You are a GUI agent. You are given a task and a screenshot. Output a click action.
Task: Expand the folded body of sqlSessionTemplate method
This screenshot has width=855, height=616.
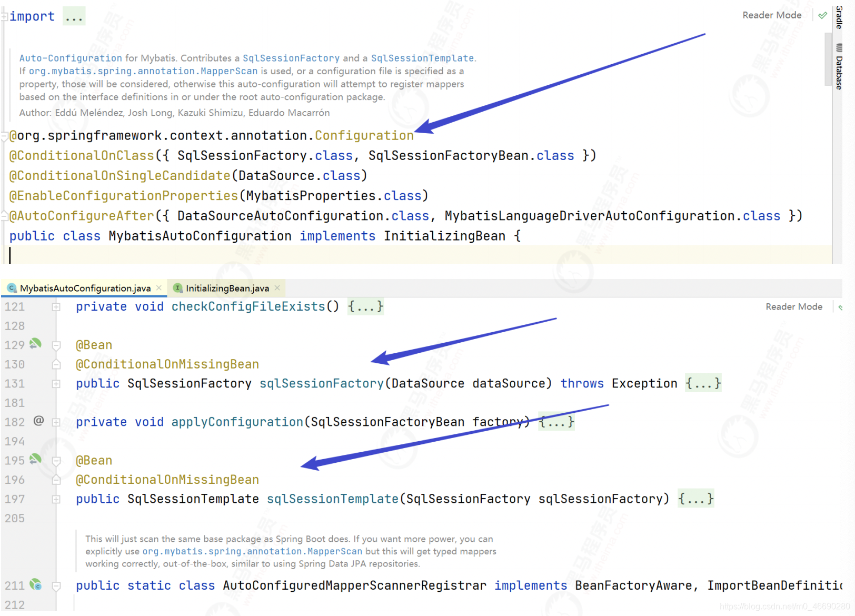(696, 499)
